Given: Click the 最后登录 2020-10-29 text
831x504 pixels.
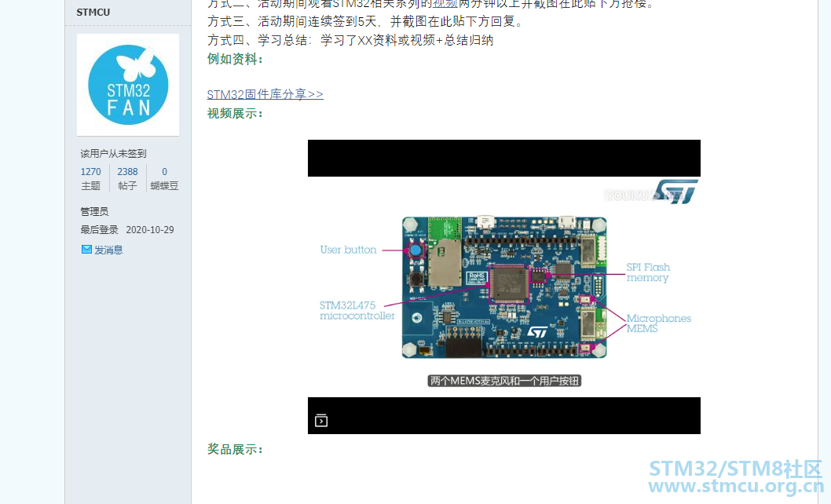Looking at the screenshot, I should pos(127,230).
